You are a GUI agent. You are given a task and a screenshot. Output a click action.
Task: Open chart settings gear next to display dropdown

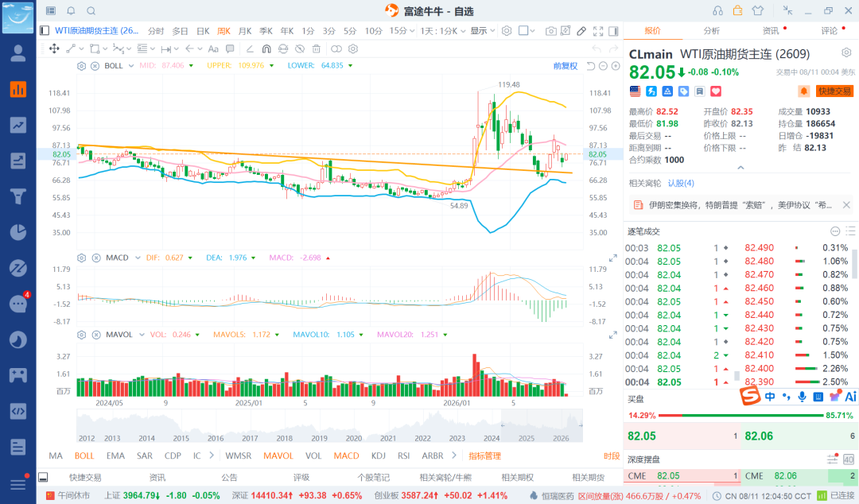[507, 31]
